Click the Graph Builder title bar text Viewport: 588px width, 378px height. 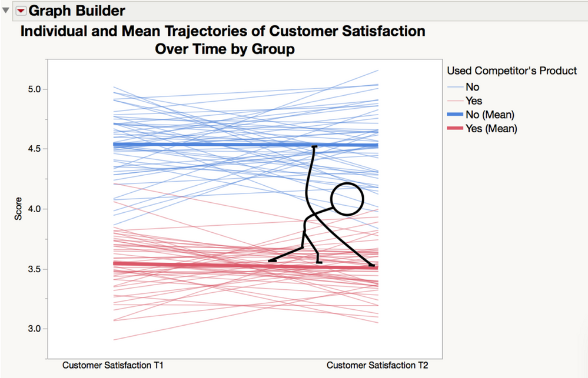(77, 11)
